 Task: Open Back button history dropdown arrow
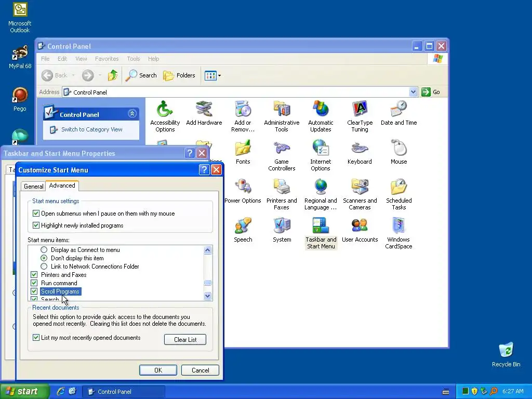point(73,75)
